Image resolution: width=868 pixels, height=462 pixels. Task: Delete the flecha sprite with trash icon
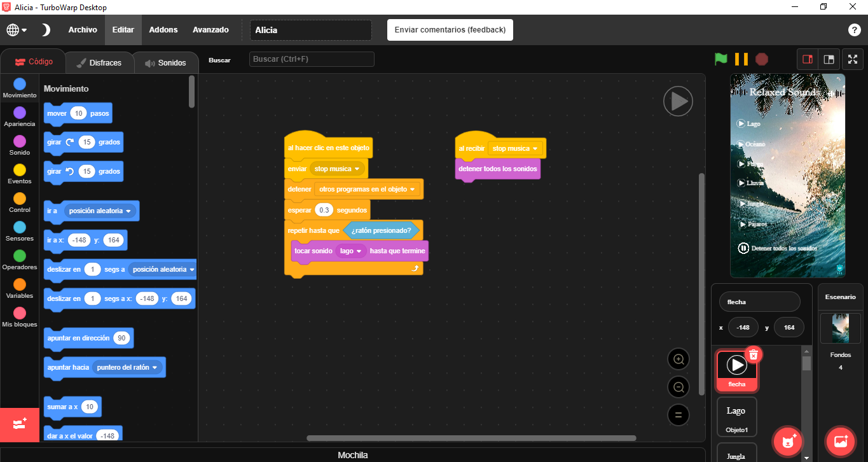[x=753, y=355]
